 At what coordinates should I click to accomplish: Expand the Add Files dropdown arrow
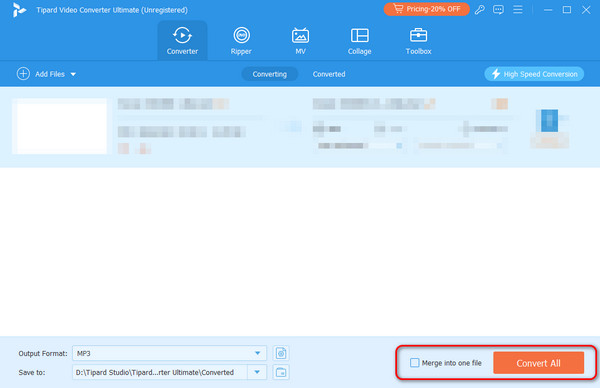(x=73, y=74)
